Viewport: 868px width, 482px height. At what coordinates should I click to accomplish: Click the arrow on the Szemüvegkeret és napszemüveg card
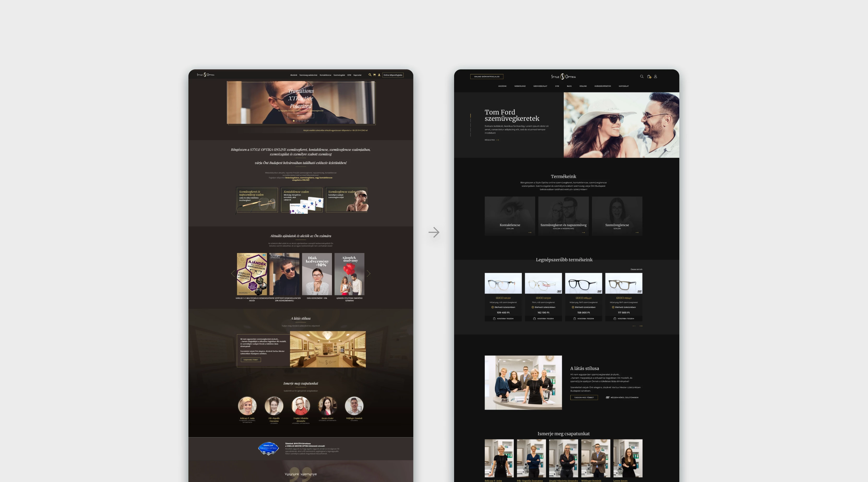coord(583,232)
